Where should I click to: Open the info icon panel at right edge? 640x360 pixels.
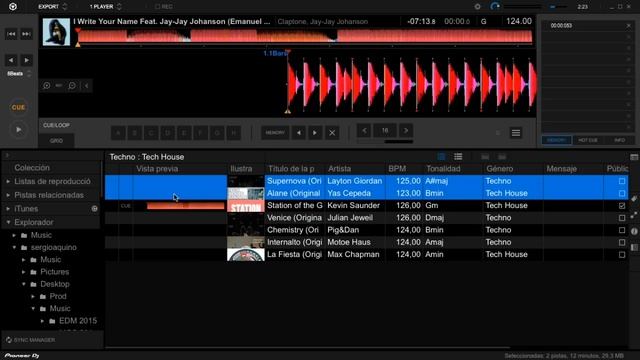[634, 231]
